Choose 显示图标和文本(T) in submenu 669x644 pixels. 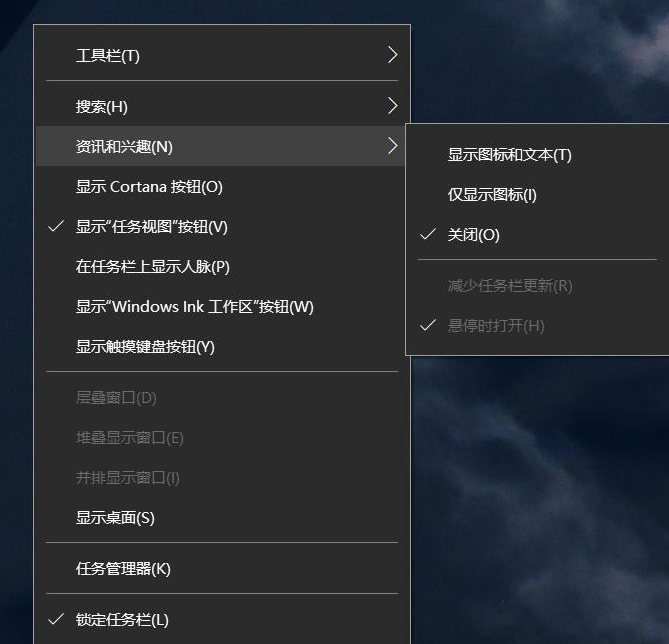coord(509,155)
